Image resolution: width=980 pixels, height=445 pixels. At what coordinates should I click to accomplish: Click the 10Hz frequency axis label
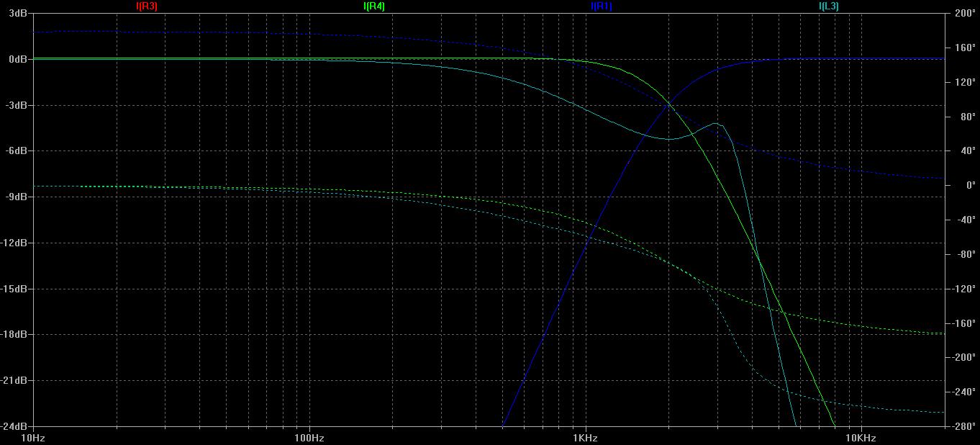33,438
